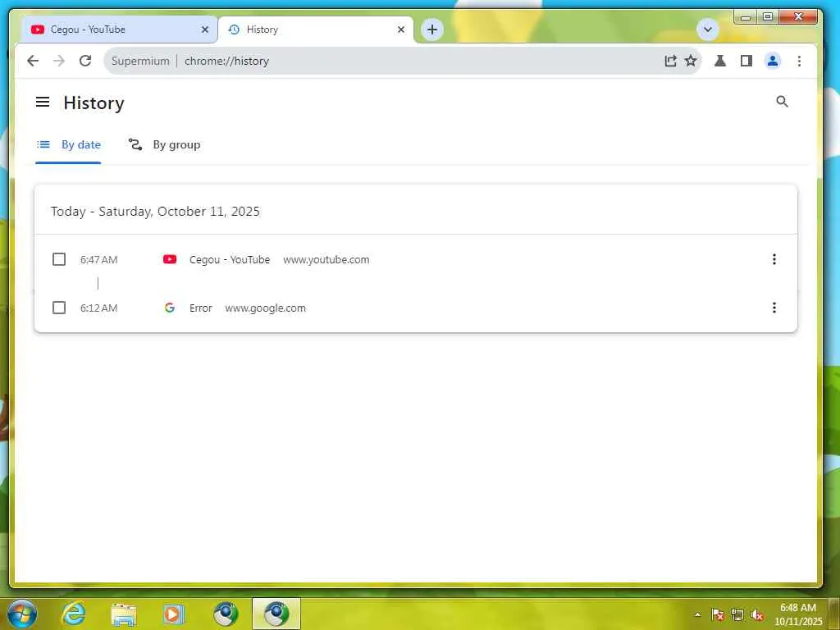The height and width of the screenshot is (630, 840).
Task: Switch to the History browser tab
Action: [316, 30]
